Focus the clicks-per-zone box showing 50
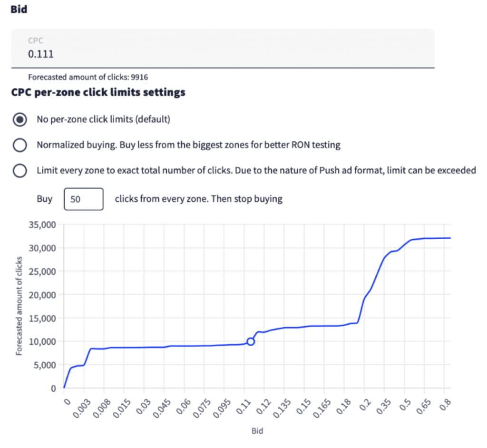The height and width of the screenshot is (448, 487). pos(83,199)
